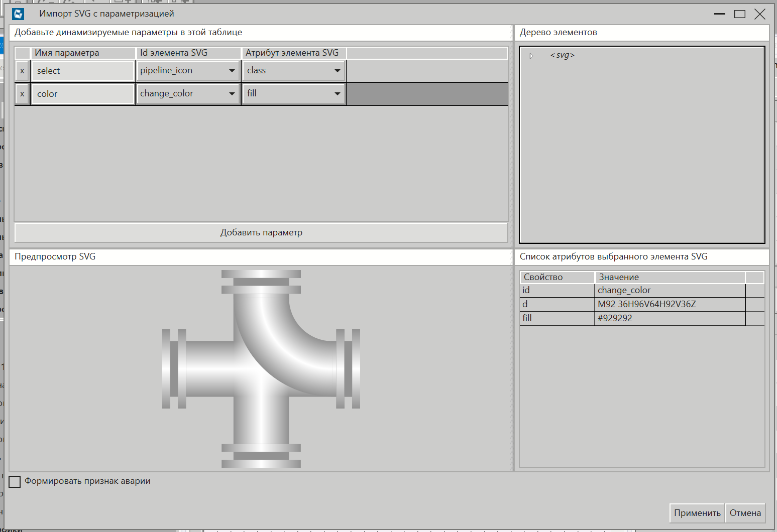Click the app icon in the title bar
777x532 pixels.
click(19, 14)
